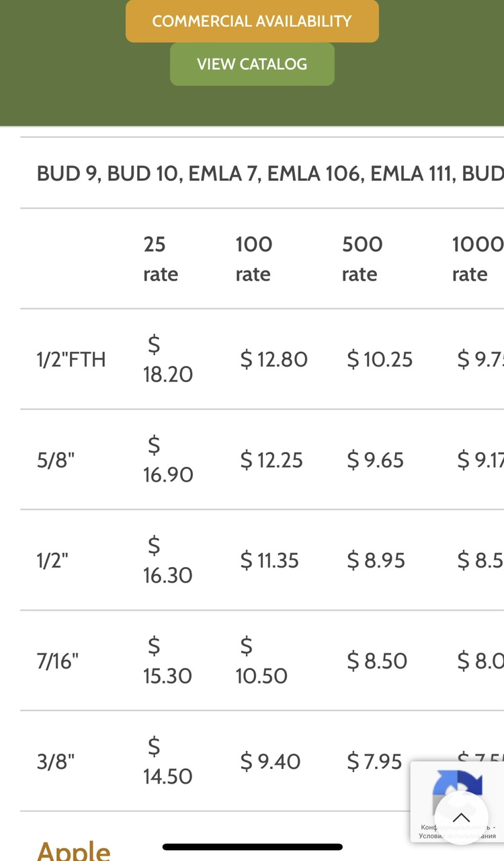Tap the Commercial Availability button
504x861 pixels.
(x=252, y=21)
